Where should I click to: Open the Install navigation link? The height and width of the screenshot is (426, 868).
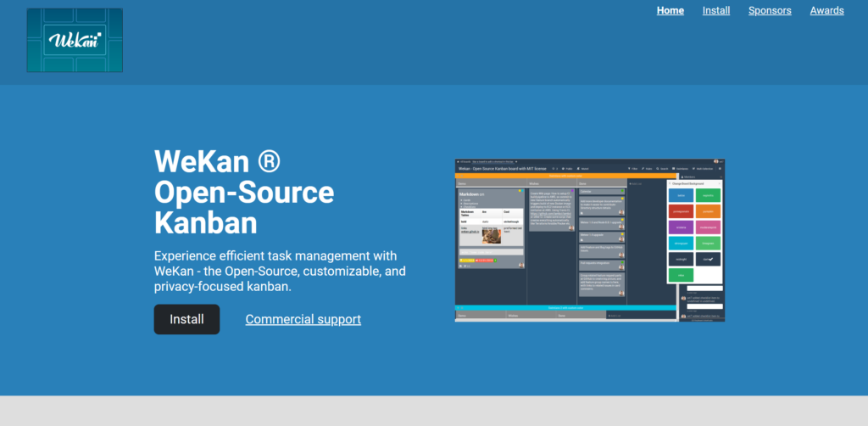pyautogui.click(x=716, y=10)
